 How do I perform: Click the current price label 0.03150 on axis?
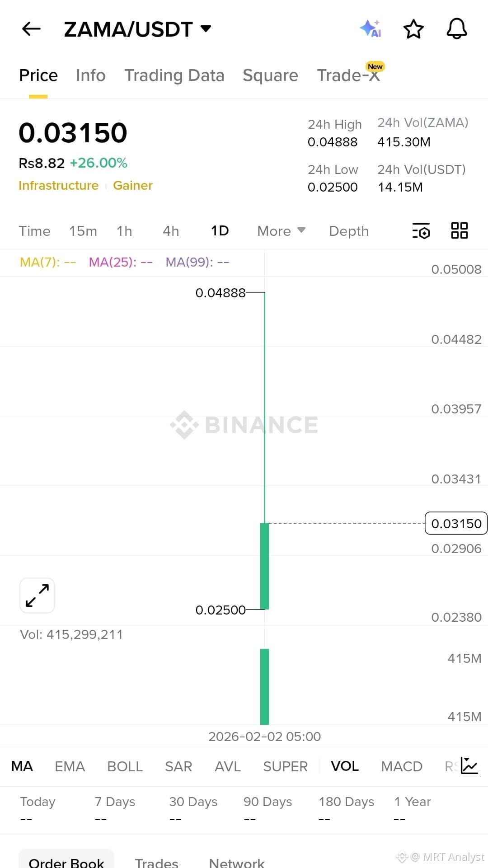(456, 523)
